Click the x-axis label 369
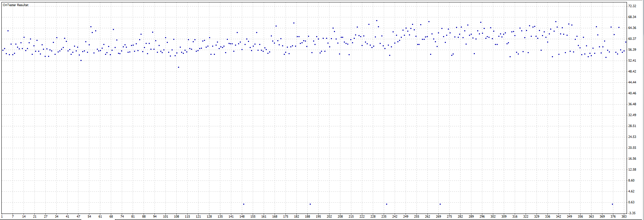 [602, 216]
